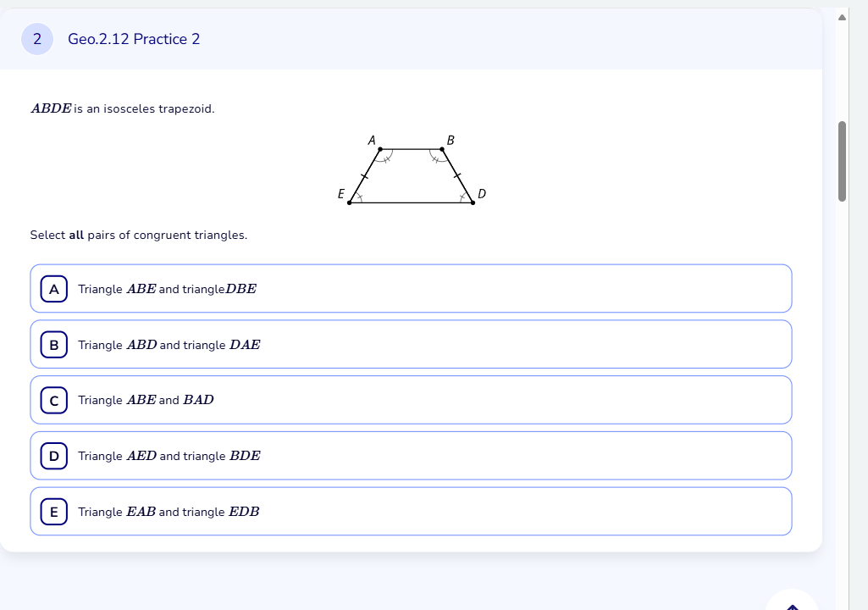Select answer choice C letter box
The width and height of the screenshot is (868, 610).
click(53, 400)
